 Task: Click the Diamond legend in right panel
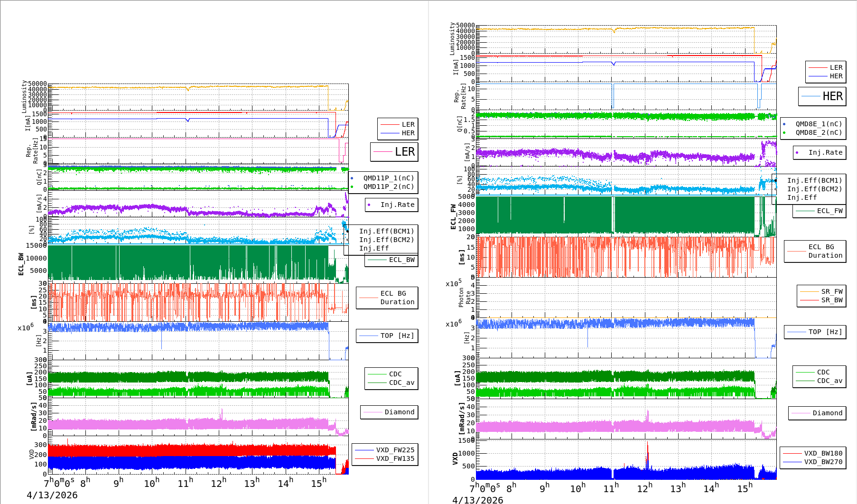tap(827, 413)
